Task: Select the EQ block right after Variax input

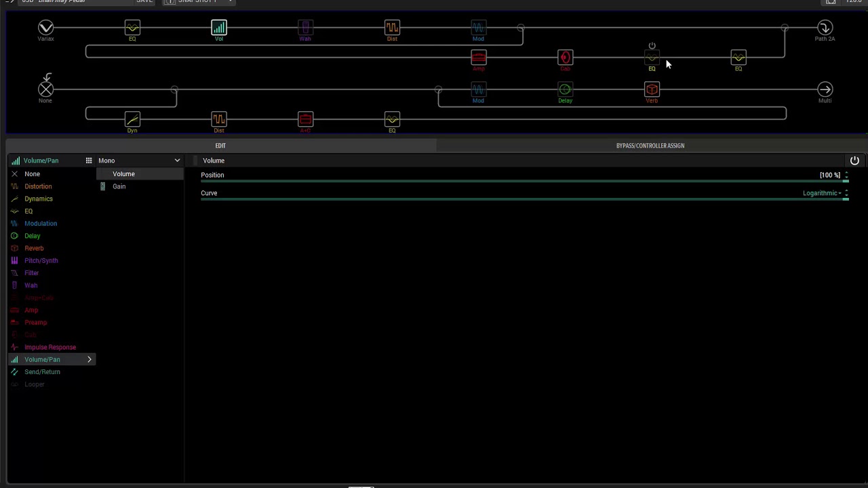Action: pos(132,28)
